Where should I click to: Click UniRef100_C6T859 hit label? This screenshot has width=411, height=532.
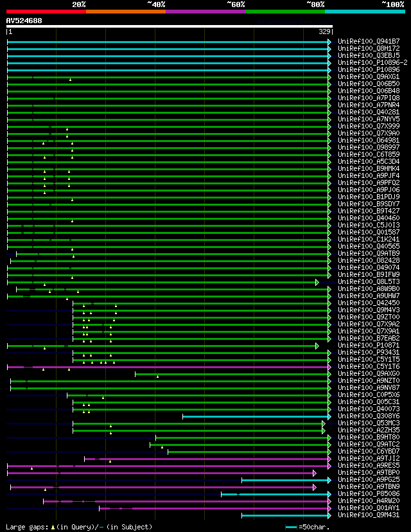369,155
